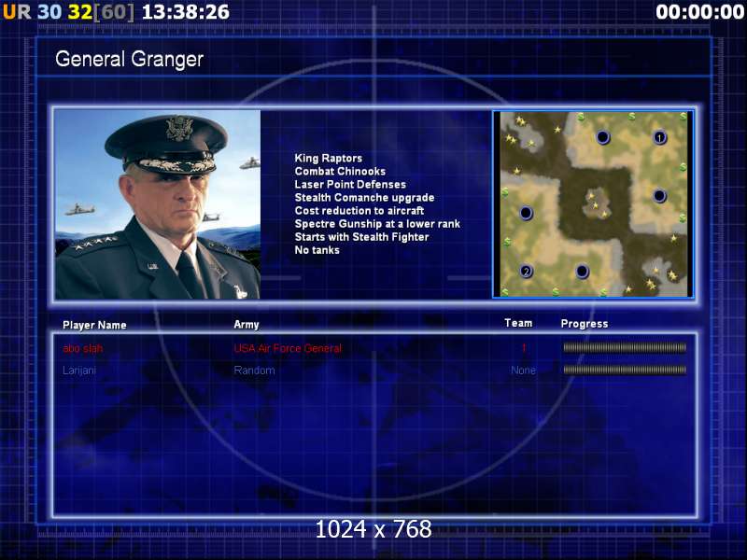Click the [60] overlay value
Image resolution: width=747 pixels, height=560 pixels.
114,12
